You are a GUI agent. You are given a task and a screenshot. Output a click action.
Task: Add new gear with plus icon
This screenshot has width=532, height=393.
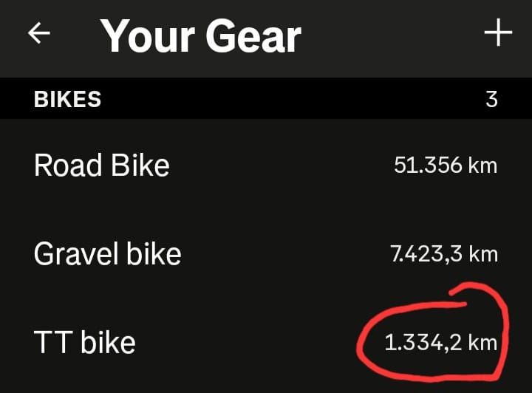[x=498, y=33]
